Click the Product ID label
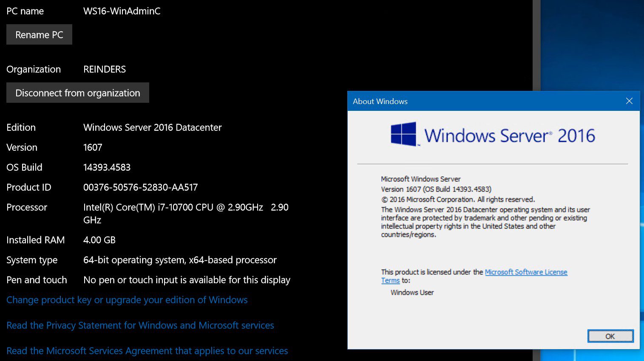This screenshot has height=361, width=644. tap(29, 187)
